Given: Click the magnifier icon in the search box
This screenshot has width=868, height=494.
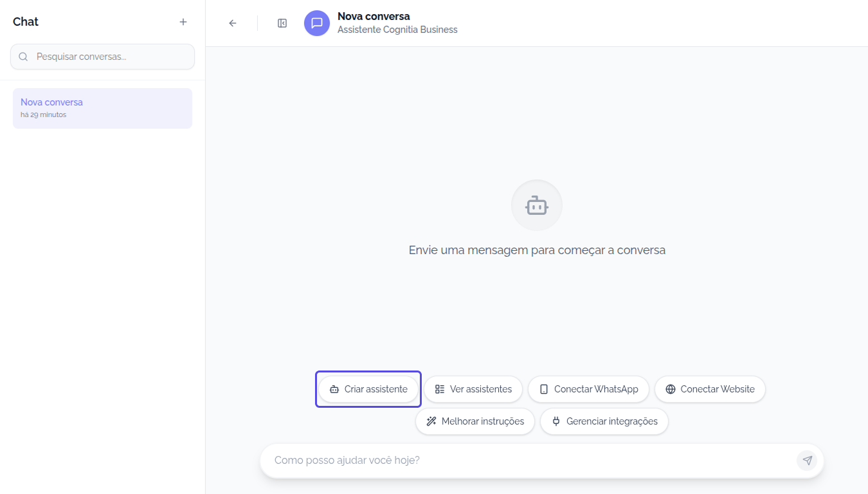Looking at the screenshot, I should coord(24,57).
